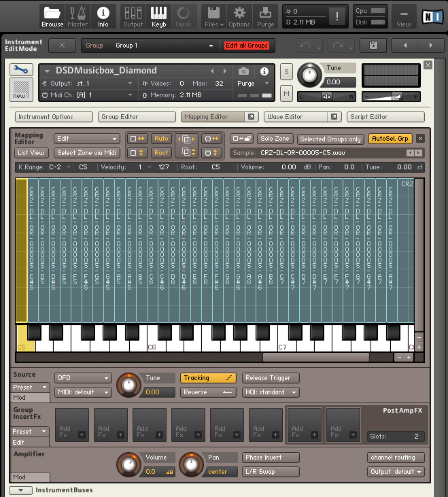Open the View size menu
The height and width of the screenshot is (497, 448).
pyautogui.click(x=404, y=17)
